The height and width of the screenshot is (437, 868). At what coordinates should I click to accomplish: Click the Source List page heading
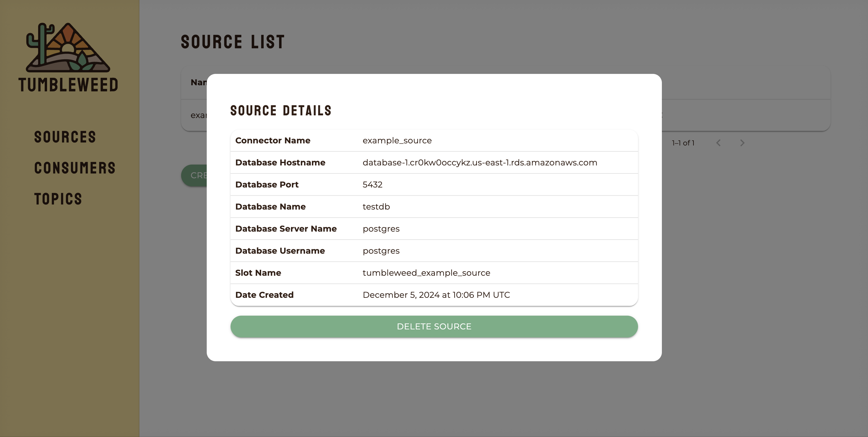click(x=233, y=42)
